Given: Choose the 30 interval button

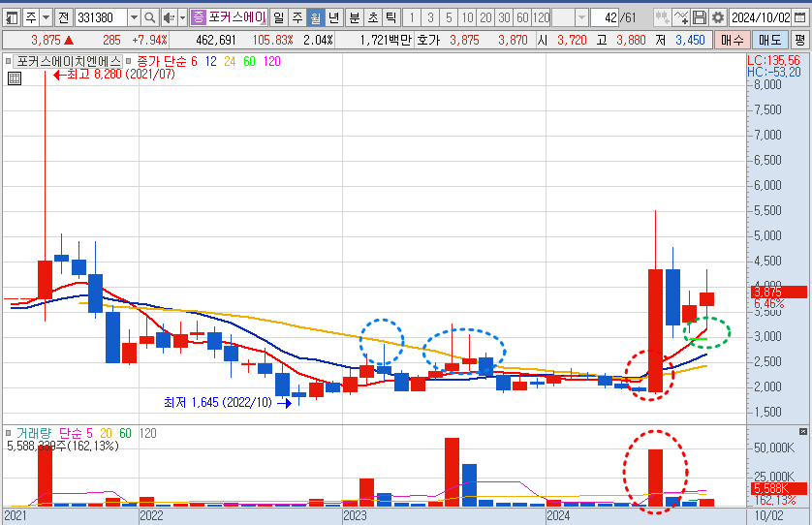Looking at the screenshot, I should (505, 18).
